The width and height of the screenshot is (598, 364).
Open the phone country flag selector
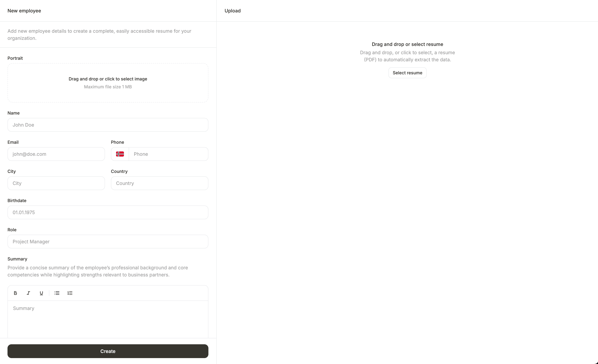click(120, 154)
